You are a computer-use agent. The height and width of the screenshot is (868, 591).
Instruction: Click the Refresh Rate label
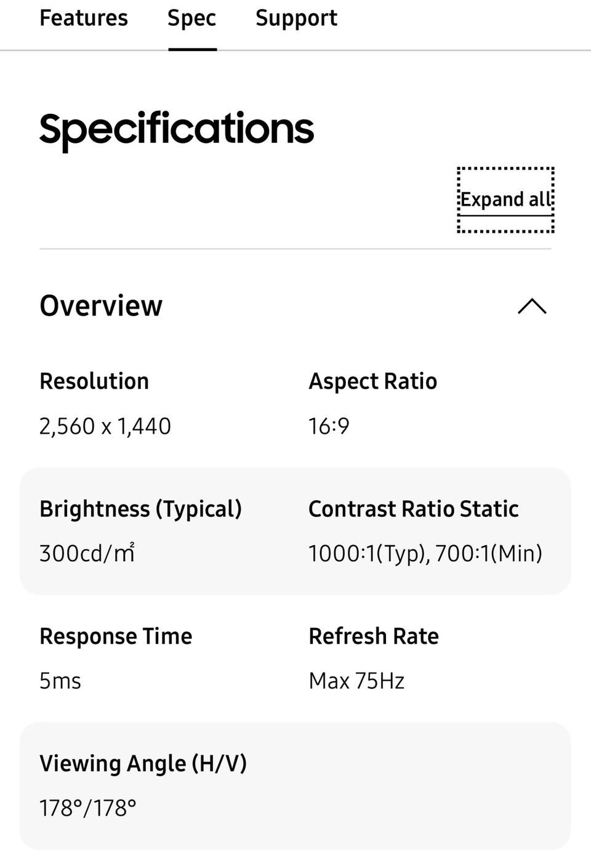coord(374,636)
